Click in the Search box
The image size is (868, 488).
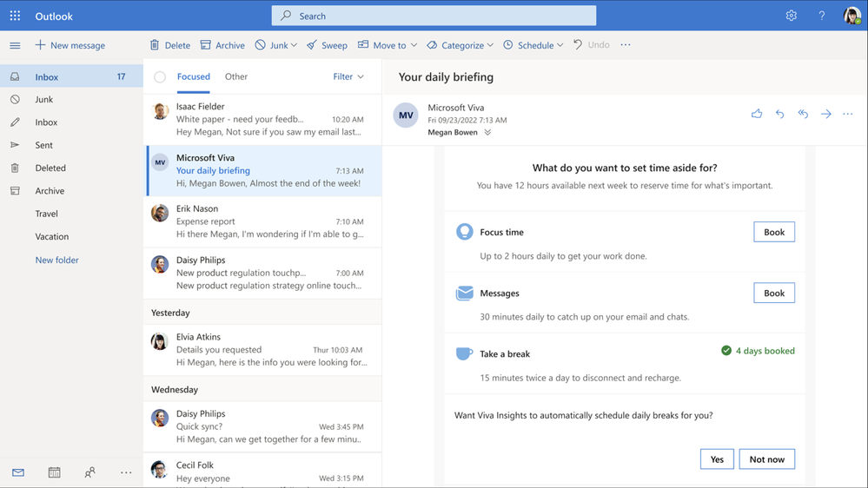coord(434,16)
